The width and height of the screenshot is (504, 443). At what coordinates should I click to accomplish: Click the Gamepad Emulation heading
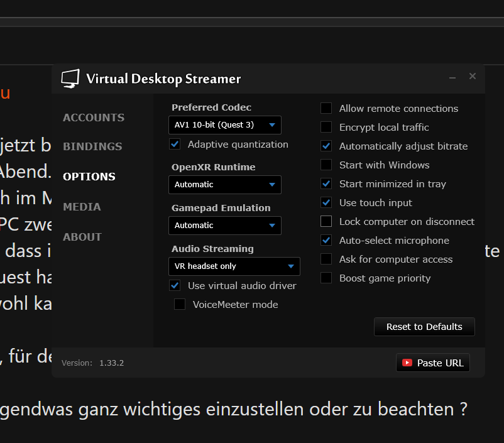pos(221,208)
